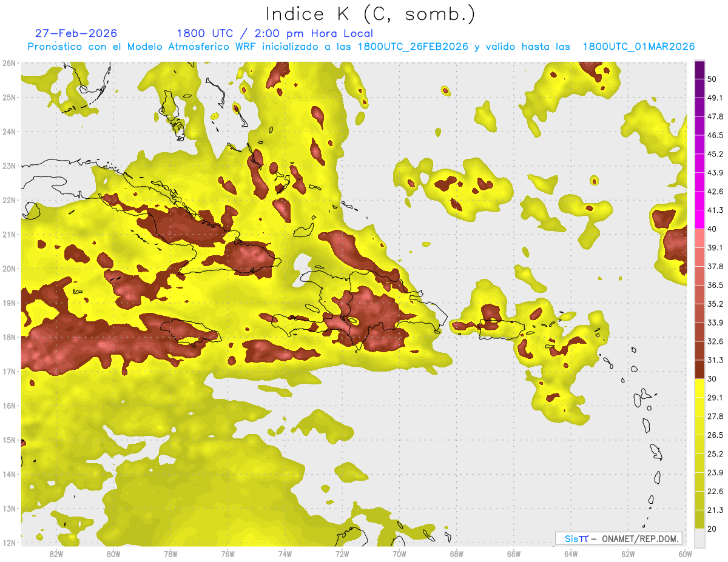Viewport: 728px width, 562px height.
Task: Click the '21.3' color scale label
Action: click(715, 510)
